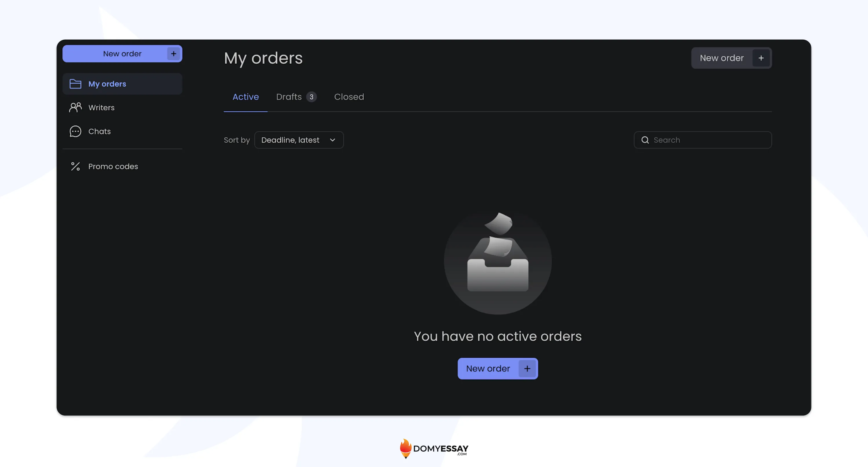Click the search magnifier icon
The height and width of the screenshot is (467, 868).
645,140
